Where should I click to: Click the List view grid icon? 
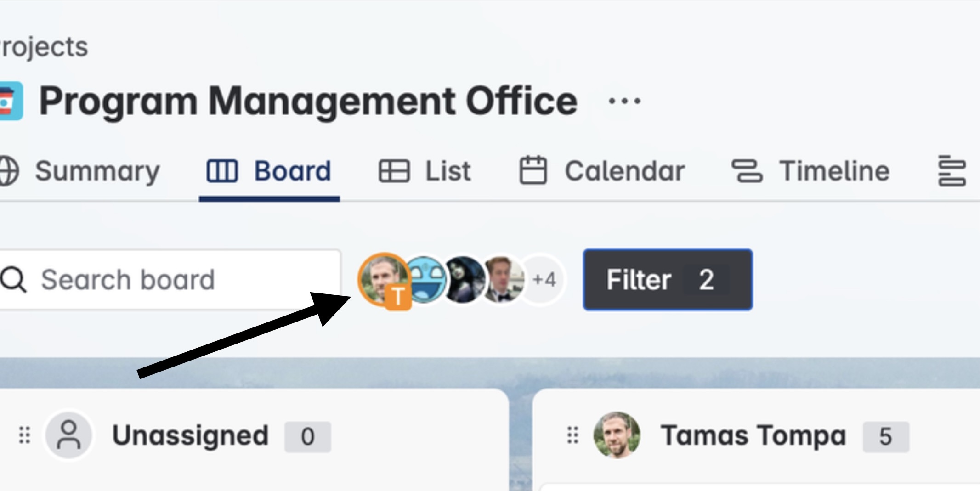point(394,170)
